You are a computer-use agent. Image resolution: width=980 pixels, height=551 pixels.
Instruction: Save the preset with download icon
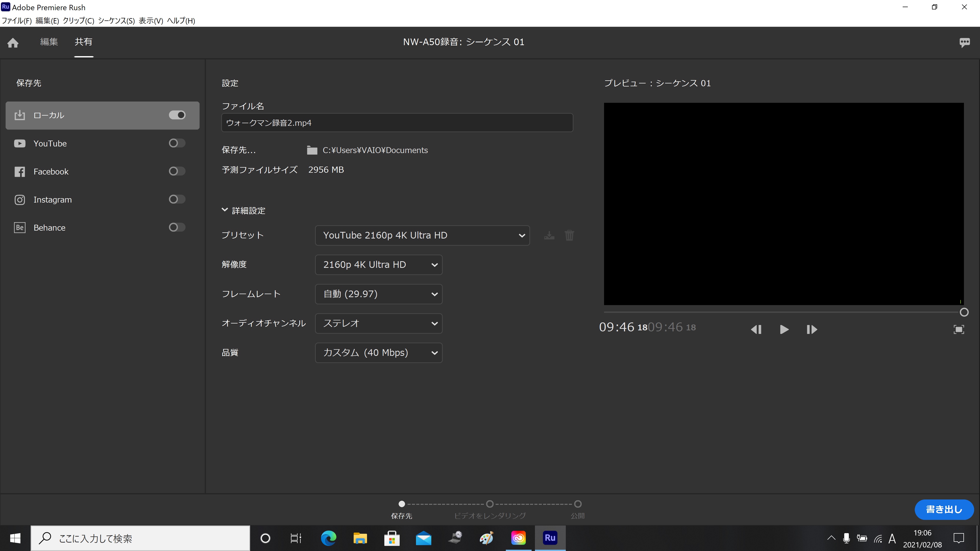pyautogui.click(x=549, y=235)
